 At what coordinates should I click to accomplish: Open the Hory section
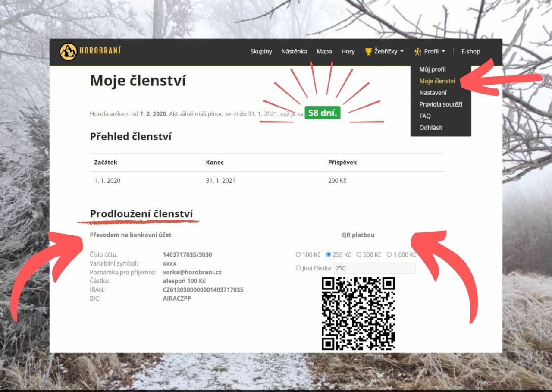[x=348, y=51]
